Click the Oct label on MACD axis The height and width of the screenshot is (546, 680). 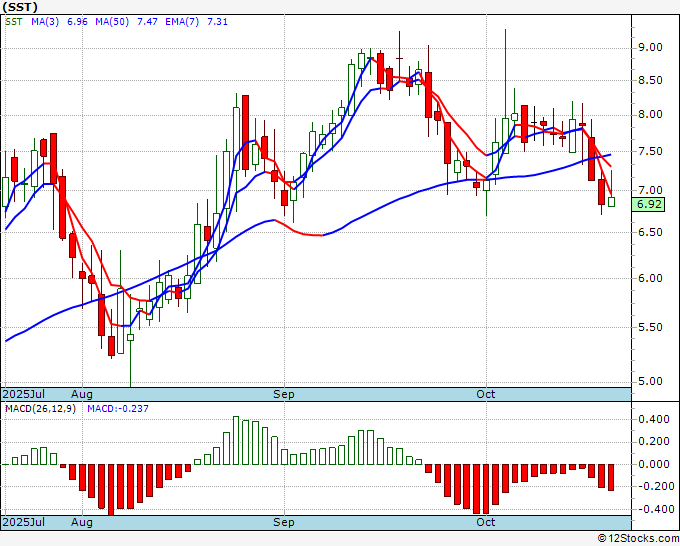[486, 522]
